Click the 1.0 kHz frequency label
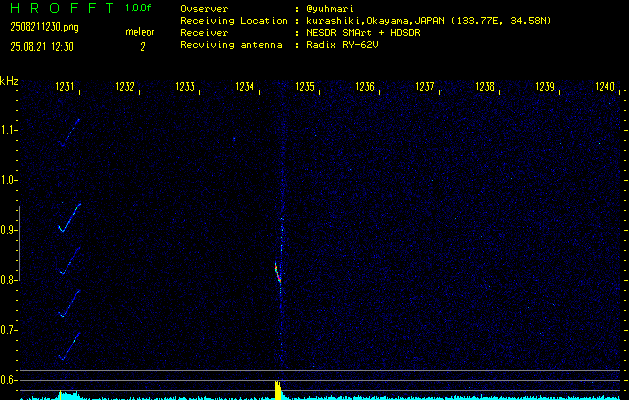 8,180
